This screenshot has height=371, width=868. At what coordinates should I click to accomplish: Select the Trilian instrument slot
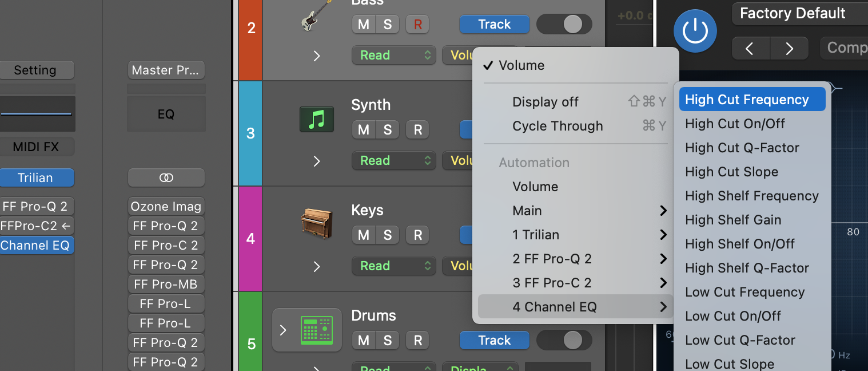[35, 177]
